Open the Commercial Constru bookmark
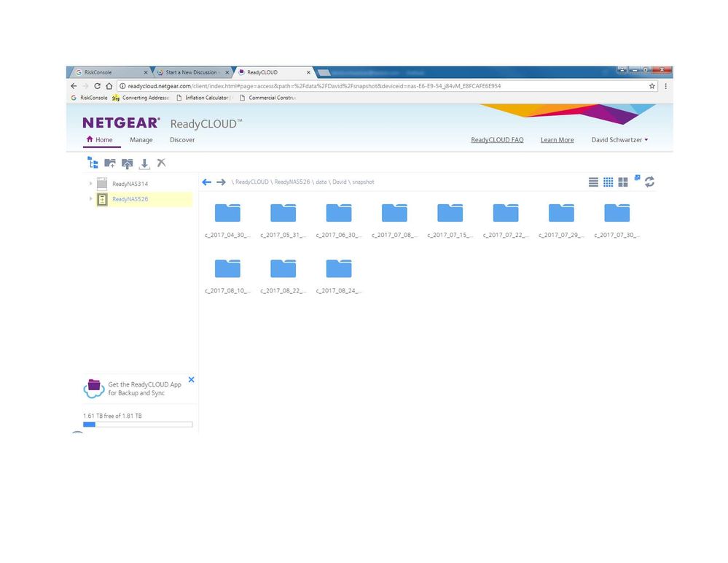 267,98
